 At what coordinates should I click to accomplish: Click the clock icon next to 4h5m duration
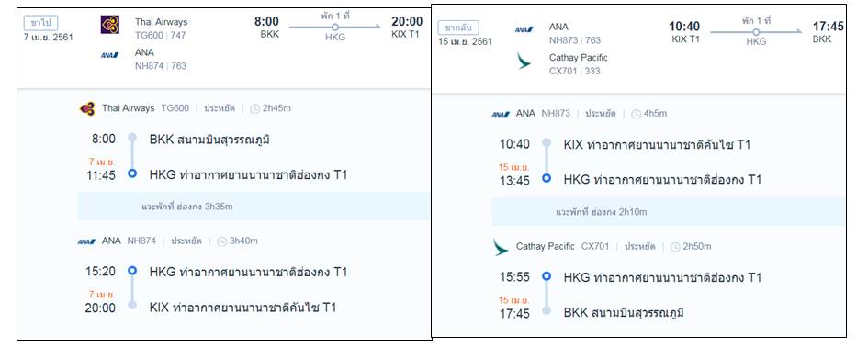click(x=636, y=114)
